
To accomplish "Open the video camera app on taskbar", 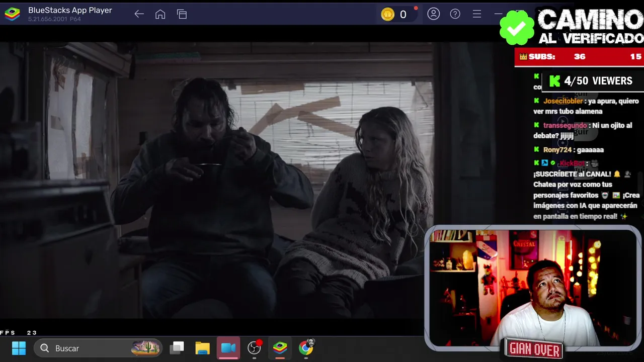I will point(228,348).
